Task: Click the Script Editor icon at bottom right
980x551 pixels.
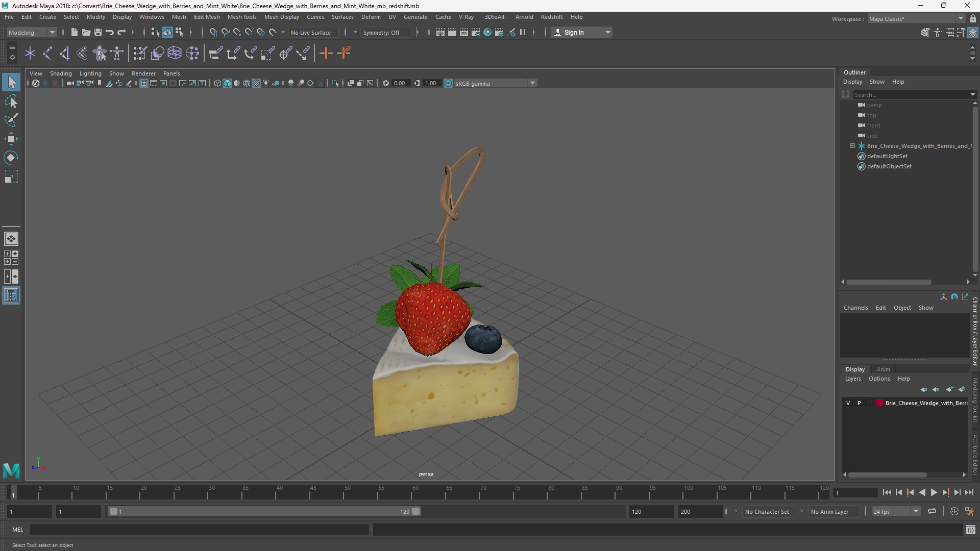Action: (x=971, y=530)
